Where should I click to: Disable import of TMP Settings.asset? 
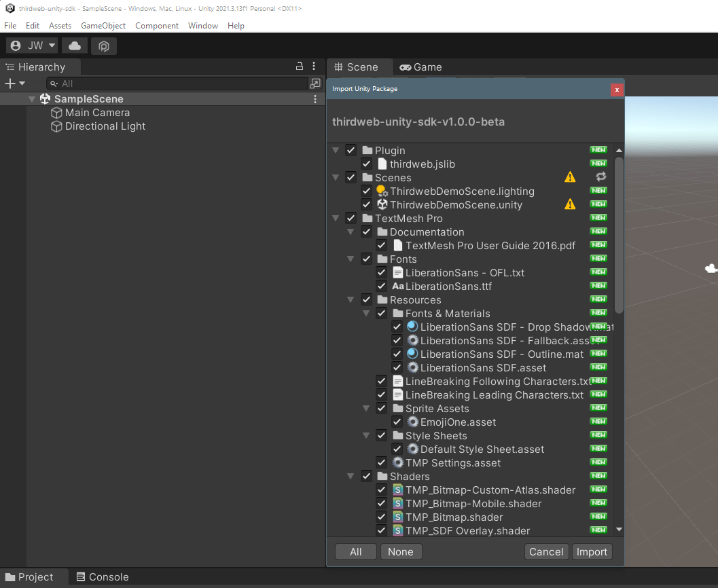[381, 462]
